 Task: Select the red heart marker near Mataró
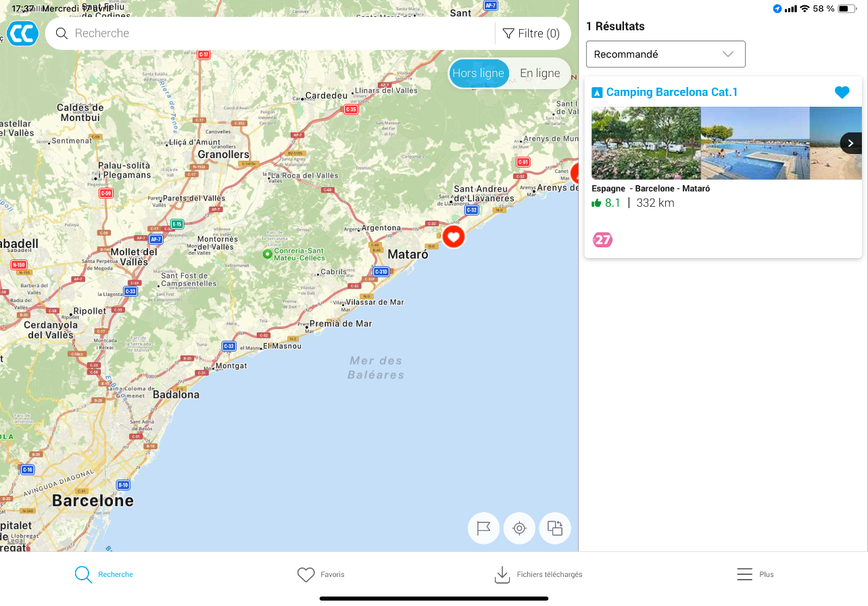[x=454, y=236]
